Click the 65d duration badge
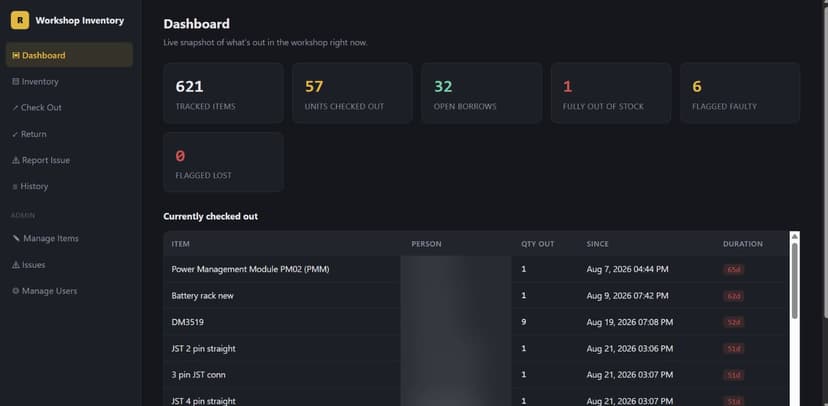 733,270
